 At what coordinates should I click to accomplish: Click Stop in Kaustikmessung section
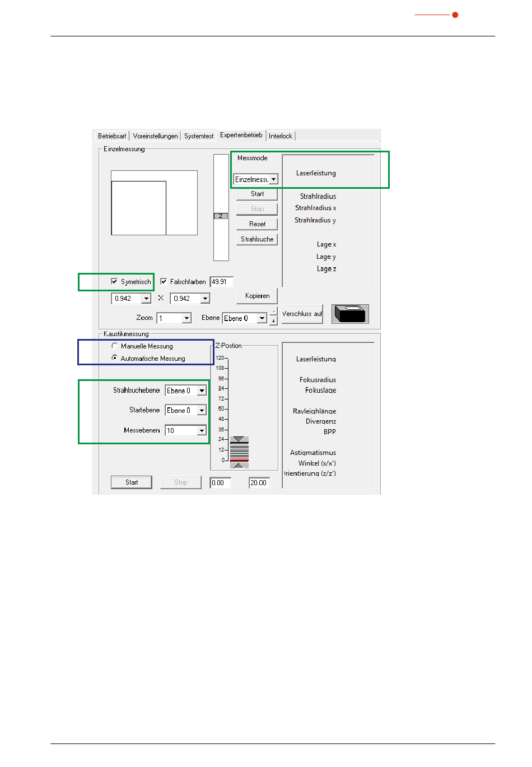tap(180, 482)
